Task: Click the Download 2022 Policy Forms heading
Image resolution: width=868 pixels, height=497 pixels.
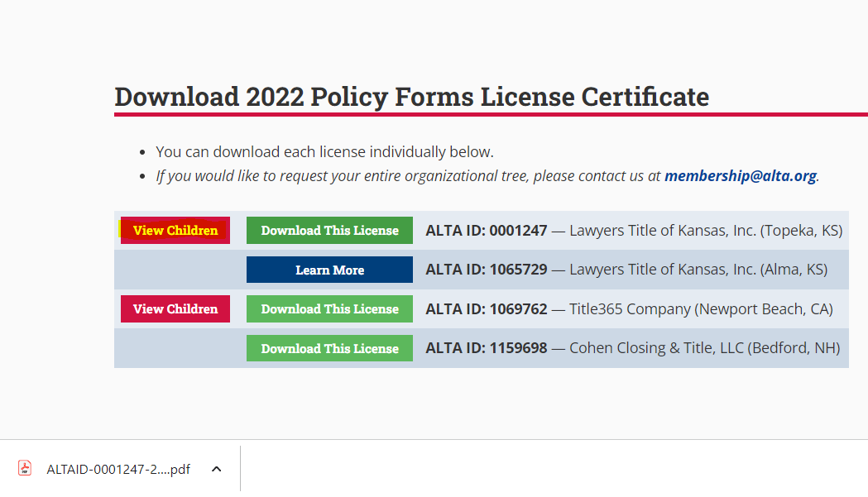Action: click(412, 97)
